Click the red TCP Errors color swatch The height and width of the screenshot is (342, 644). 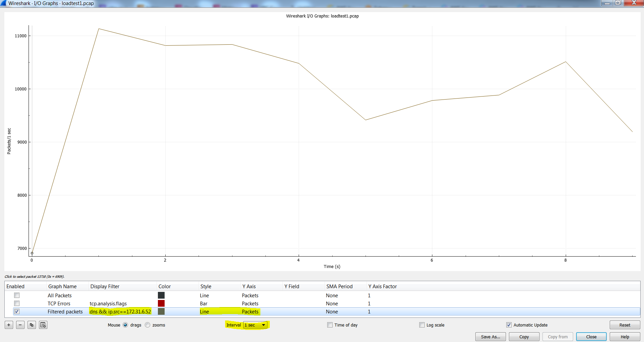pos(161,303)
